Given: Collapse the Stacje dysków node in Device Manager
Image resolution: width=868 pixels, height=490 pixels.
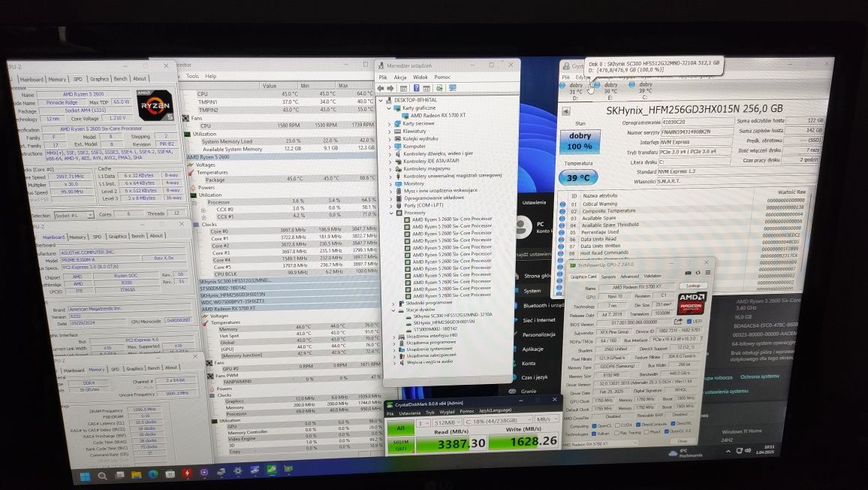Looking at the screenshot, I should [393, 310].
